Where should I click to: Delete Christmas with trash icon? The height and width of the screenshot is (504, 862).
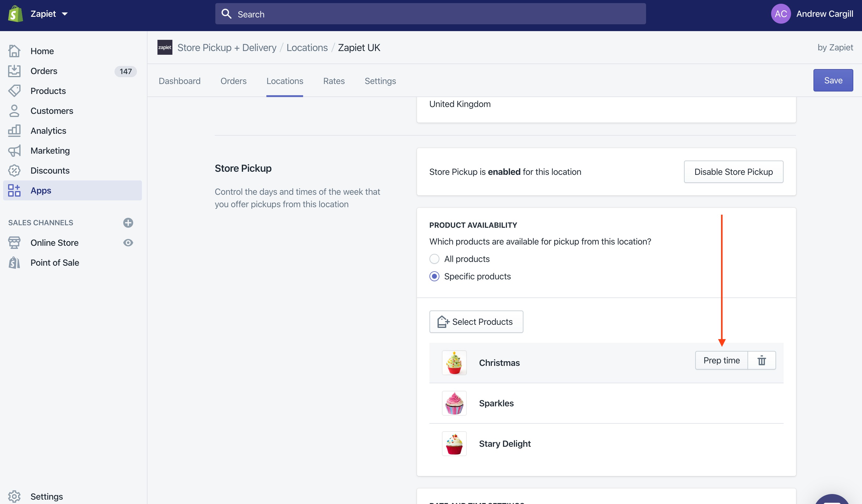(x=761, y=360)
